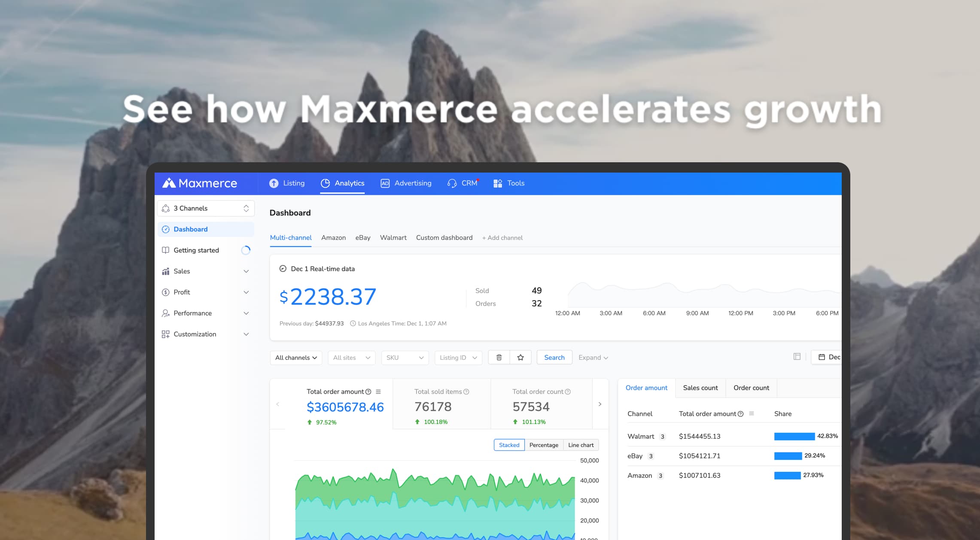Click Walmart's blue share bar
This screenshot has height=540, width=980.
(794, 437)
